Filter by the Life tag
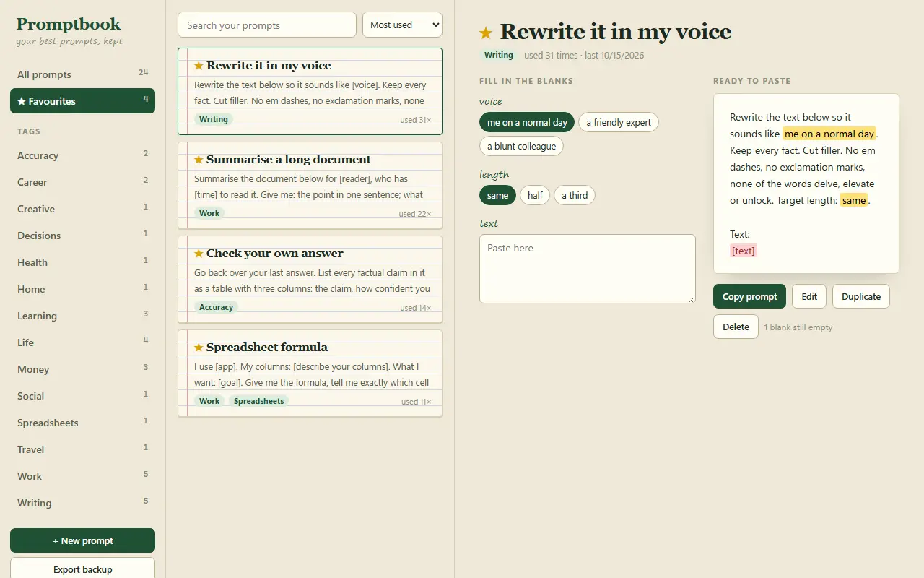 click(82, 342)
